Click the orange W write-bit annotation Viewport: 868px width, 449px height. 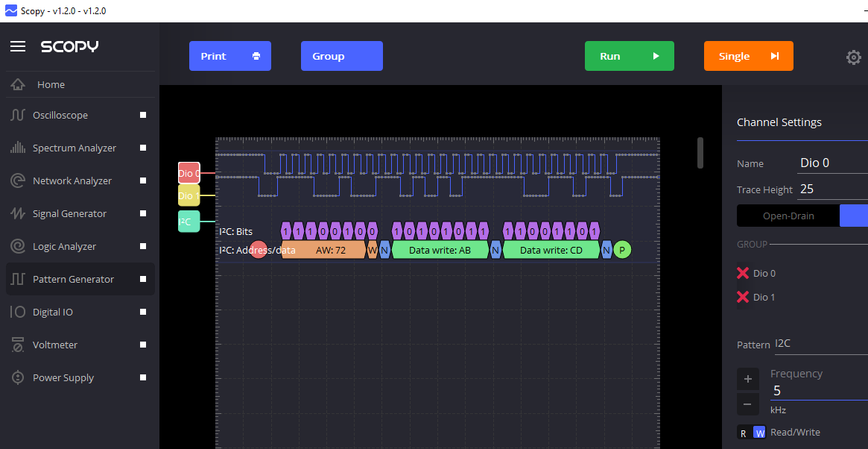click(x=373, y=250)
